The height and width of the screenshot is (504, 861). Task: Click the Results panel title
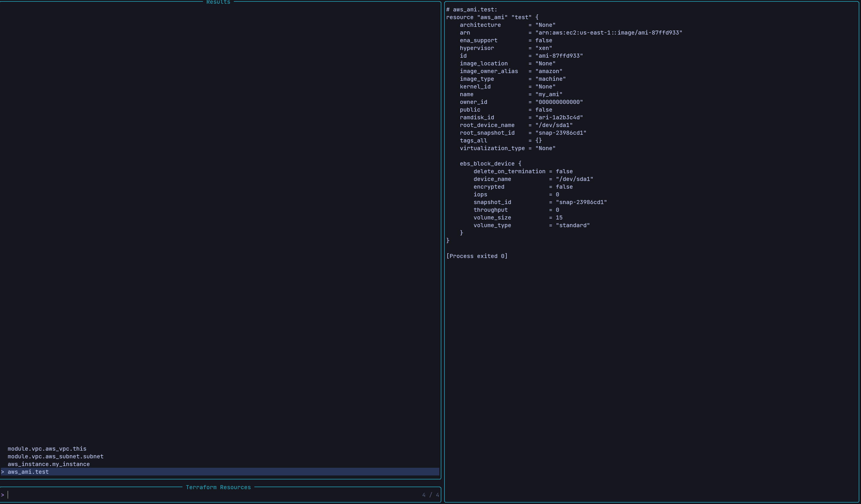click(218, 2)
